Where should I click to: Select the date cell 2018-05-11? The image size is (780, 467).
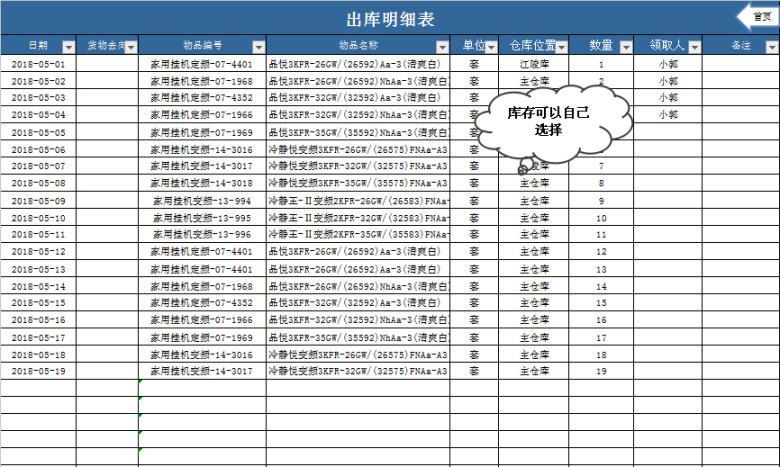click(x=38, y=234)
